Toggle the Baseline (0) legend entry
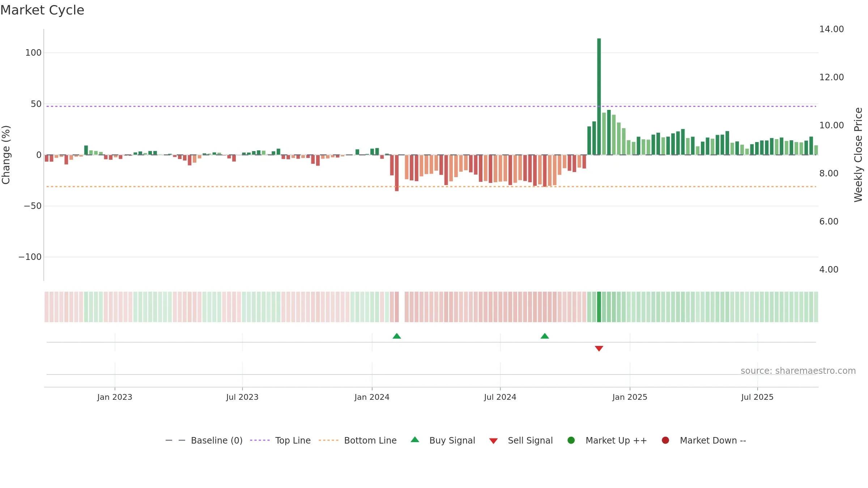Image resolution: width=868 pixels, height=488 pixels. coord(217,440)
